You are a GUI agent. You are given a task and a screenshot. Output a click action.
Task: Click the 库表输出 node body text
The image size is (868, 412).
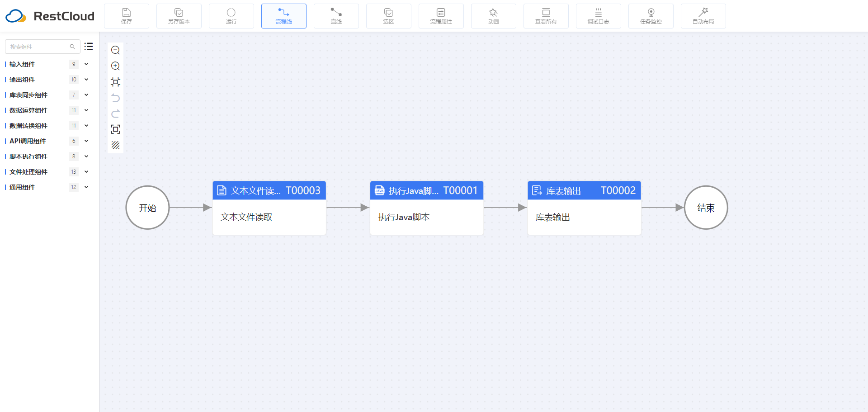tap(552, 217)
